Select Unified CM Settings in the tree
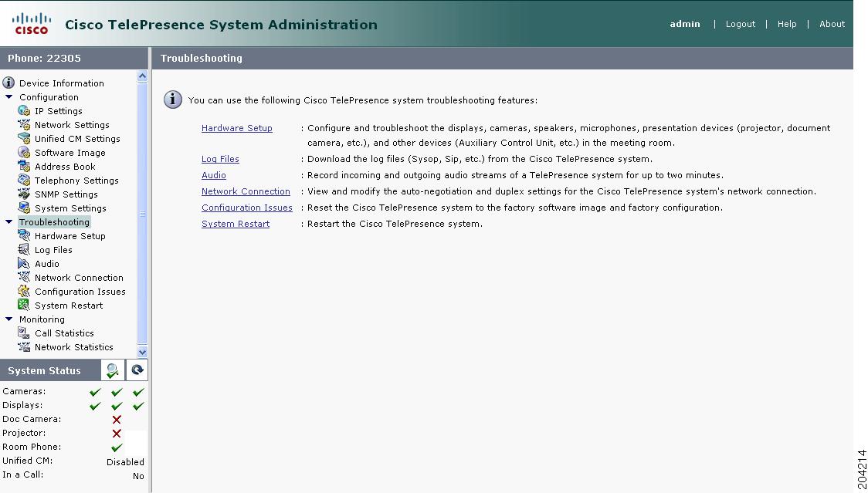Screen dimensions: 868x493 click(x=77, y=138)
